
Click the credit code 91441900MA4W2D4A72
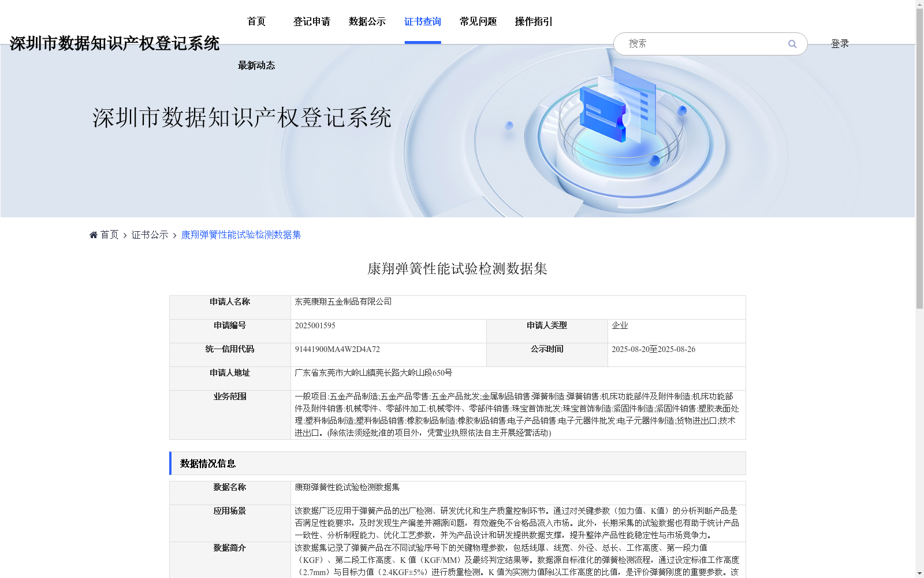(x=337, y=349)
